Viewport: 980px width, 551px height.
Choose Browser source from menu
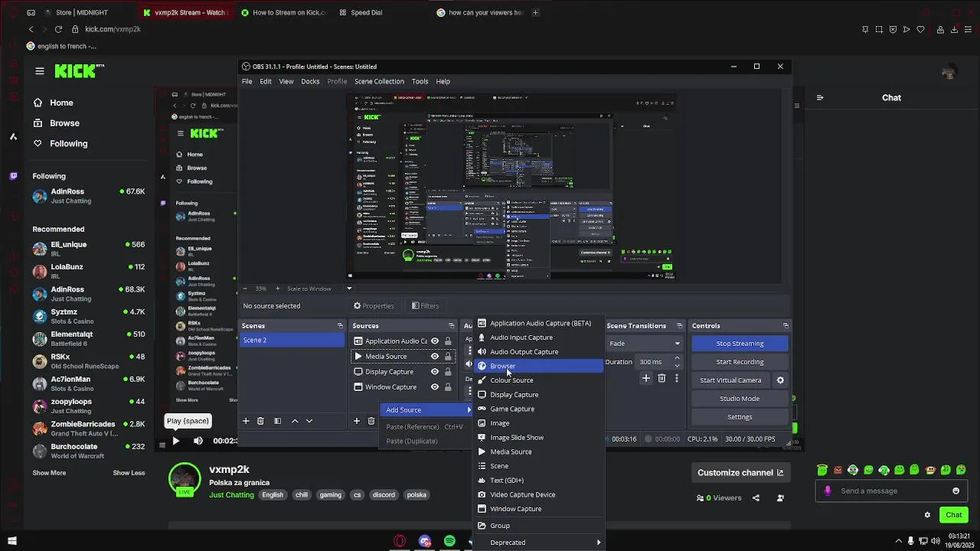tap(538, 366)
